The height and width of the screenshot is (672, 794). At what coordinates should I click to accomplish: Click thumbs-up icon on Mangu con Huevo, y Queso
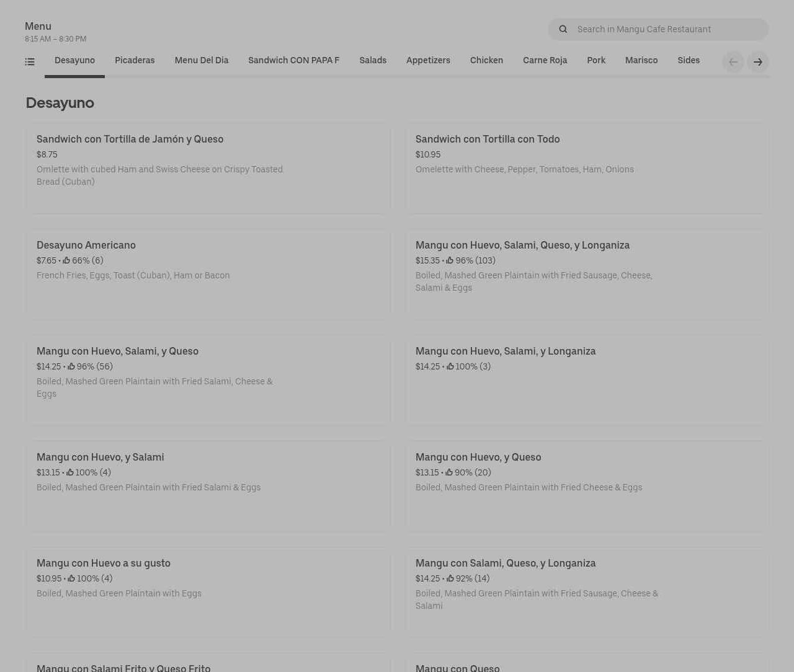(x=449, y=473)
